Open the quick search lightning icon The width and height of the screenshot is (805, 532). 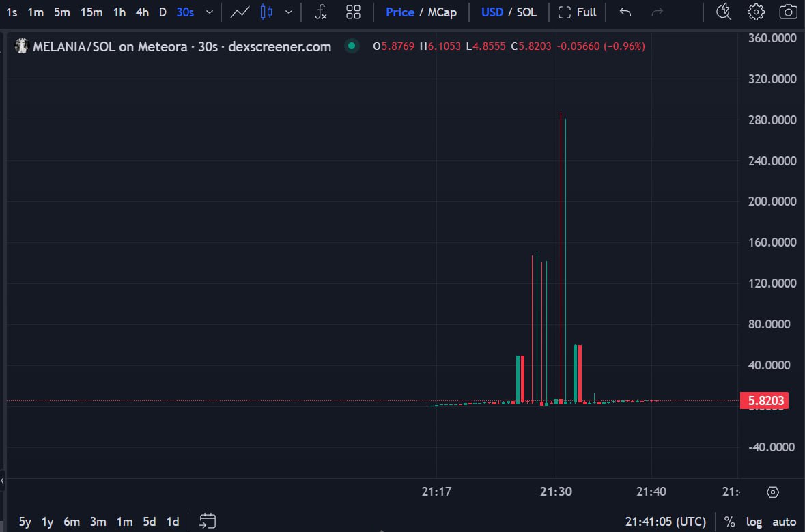coord(724,12)
